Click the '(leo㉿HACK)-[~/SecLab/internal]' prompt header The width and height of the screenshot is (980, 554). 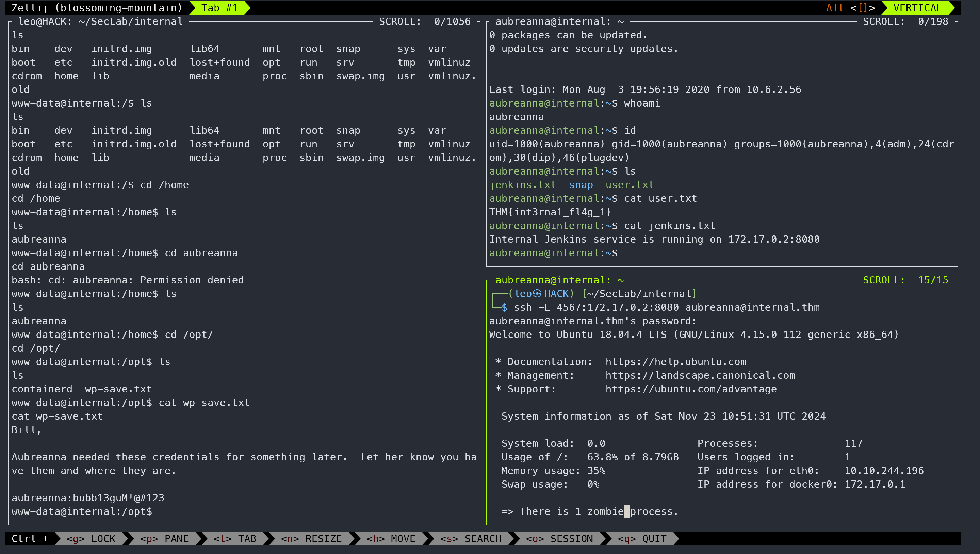[602, 294]
